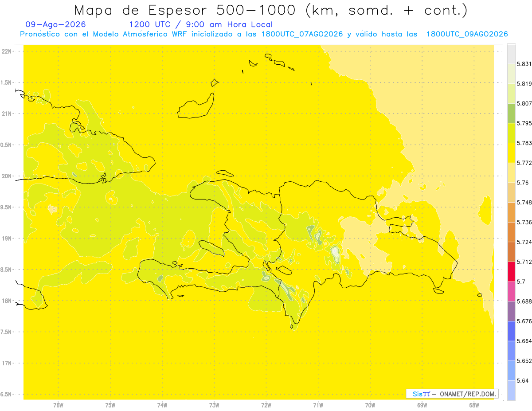Viewport: 532px width, 411px height.
Task: Click the latitude label 7.5N
Action: [x=6, y=332]
